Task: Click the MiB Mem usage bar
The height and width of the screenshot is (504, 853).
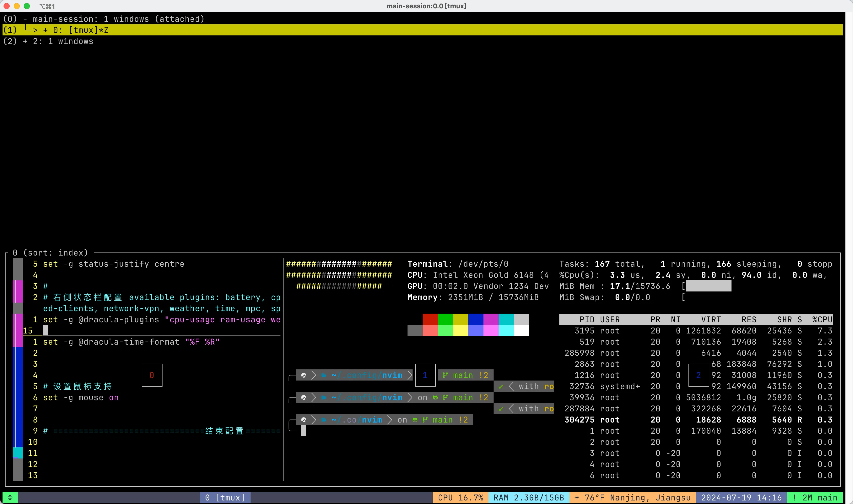Action: pyautogui.click(x=709, y=286)
